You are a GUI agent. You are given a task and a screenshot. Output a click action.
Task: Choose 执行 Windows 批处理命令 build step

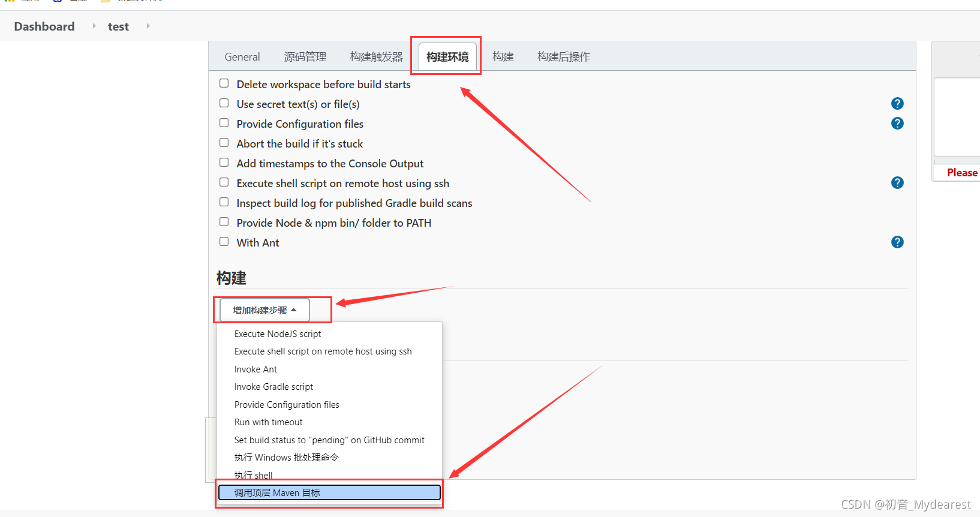point(329,458)
